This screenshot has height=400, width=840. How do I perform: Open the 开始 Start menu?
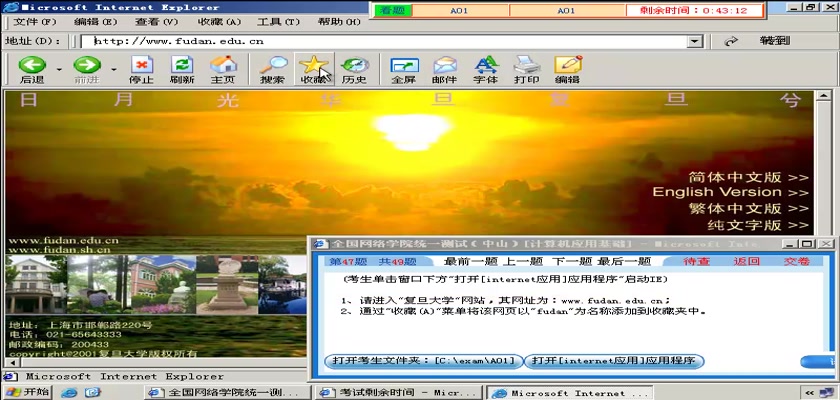27,391
